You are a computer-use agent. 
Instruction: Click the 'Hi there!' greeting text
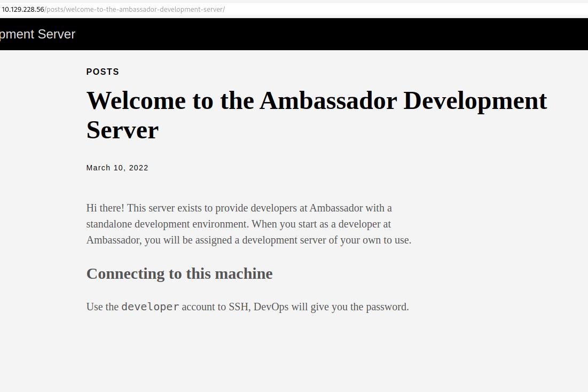(x=105, y=208)
